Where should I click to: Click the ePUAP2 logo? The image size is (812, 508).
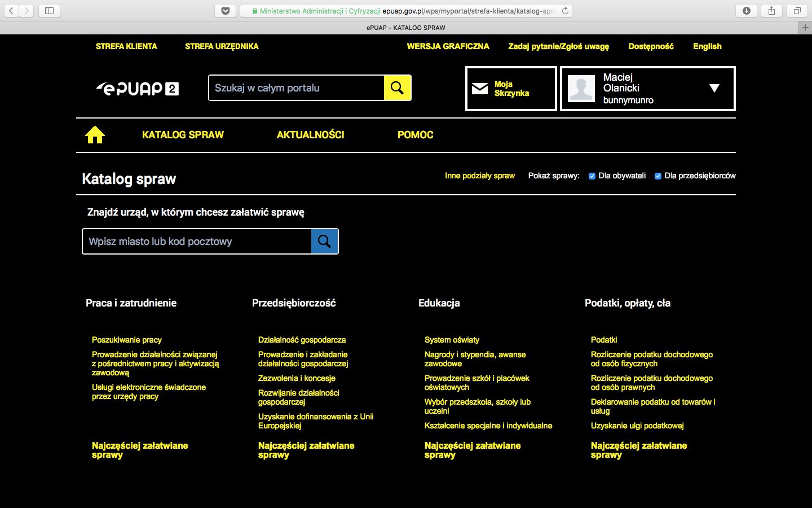click(138, 88)
